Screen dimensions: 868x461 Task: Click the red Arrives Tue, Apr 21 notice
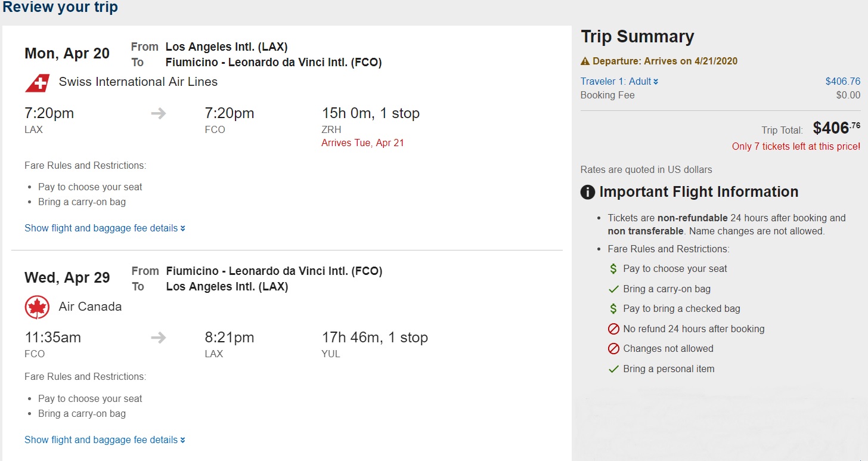(362, 143)
